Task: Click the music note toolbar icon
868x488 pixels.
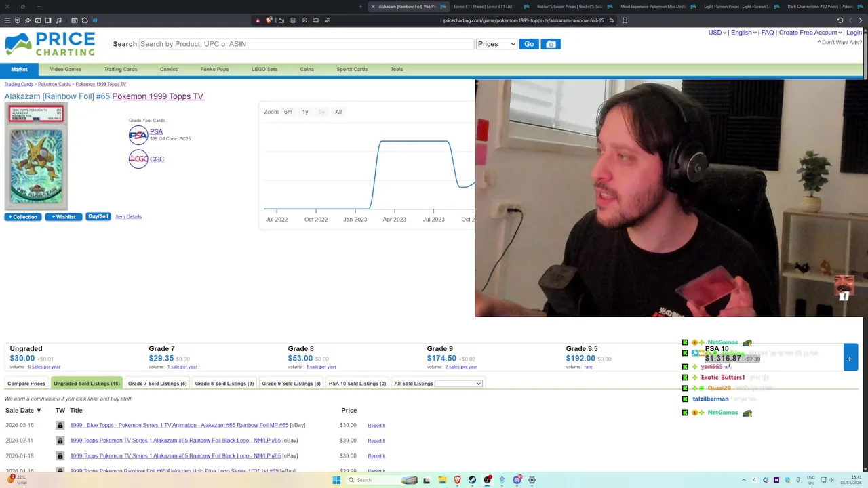Action: 59,20
